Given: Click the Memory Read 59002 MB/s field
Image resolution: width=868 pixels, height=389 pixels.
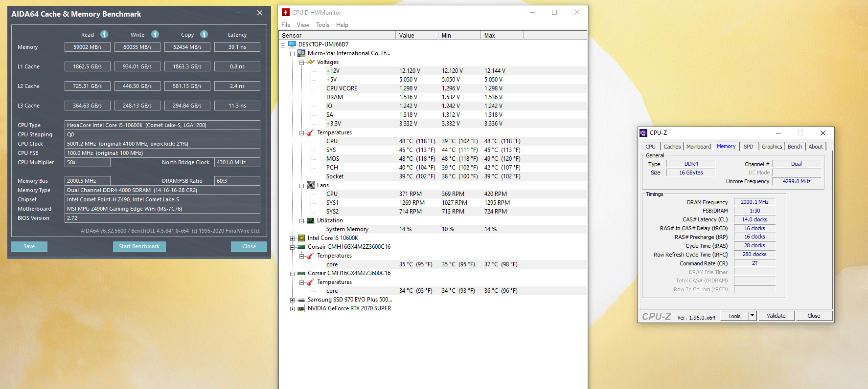Looking at the screenshot, I should point(88,47).
